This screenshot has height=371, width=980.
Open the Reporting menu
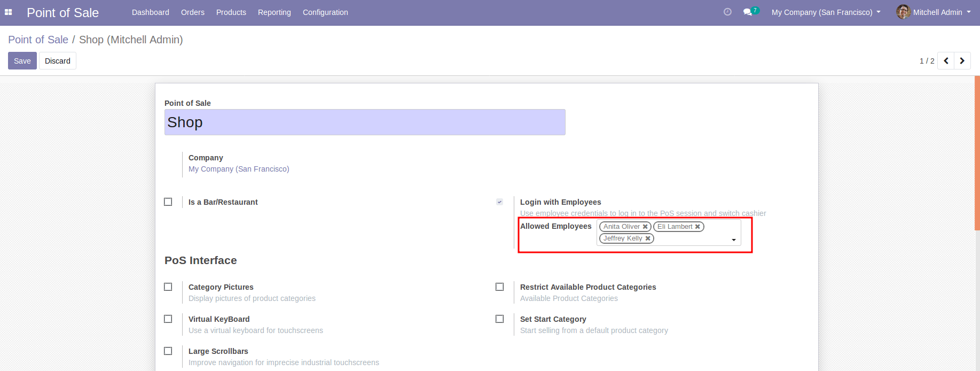pos(274,12)
